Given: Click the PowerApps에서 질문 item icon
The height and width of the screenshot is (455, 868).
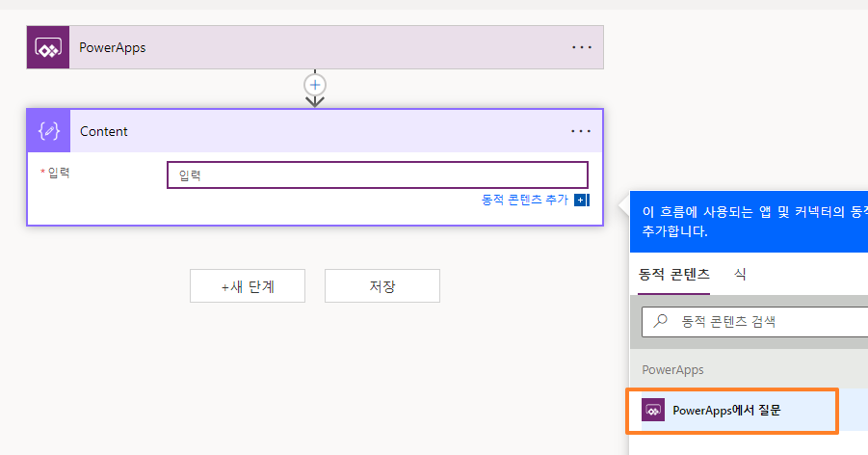Looking at the screenshot, I should point(653,410).
